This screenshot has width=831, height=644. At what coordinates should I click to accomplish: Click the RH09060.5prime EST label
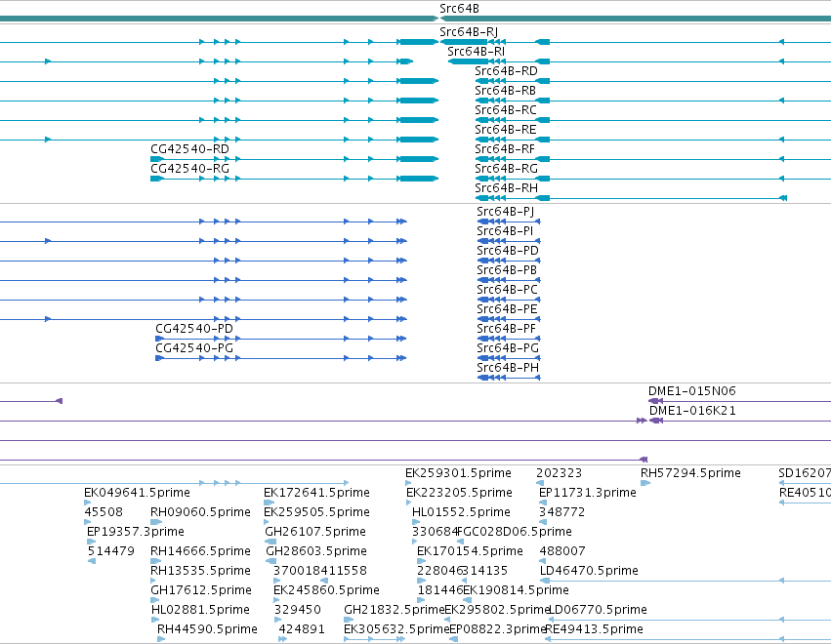pyautogui.click(x=200, y=512)
